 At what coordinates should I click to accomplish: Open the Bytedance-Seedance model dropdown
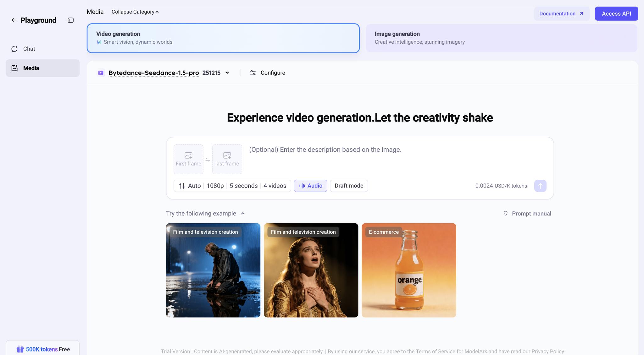click(x=227, y=73)
